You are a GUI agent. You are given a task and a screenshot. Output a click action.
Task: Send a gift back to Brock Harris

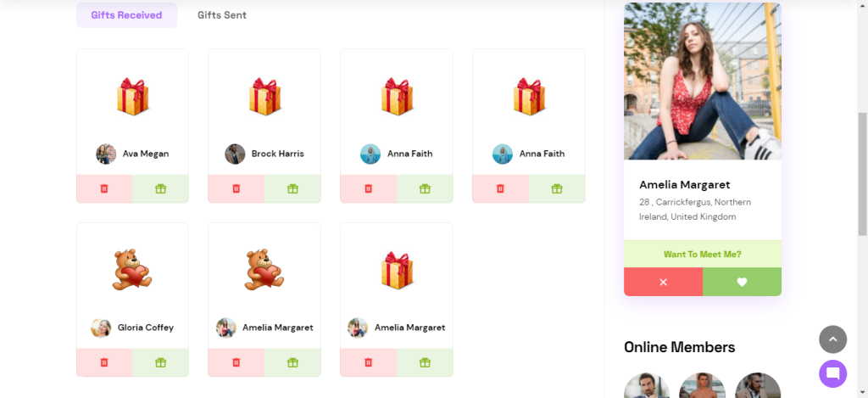(x=292, y=188)
